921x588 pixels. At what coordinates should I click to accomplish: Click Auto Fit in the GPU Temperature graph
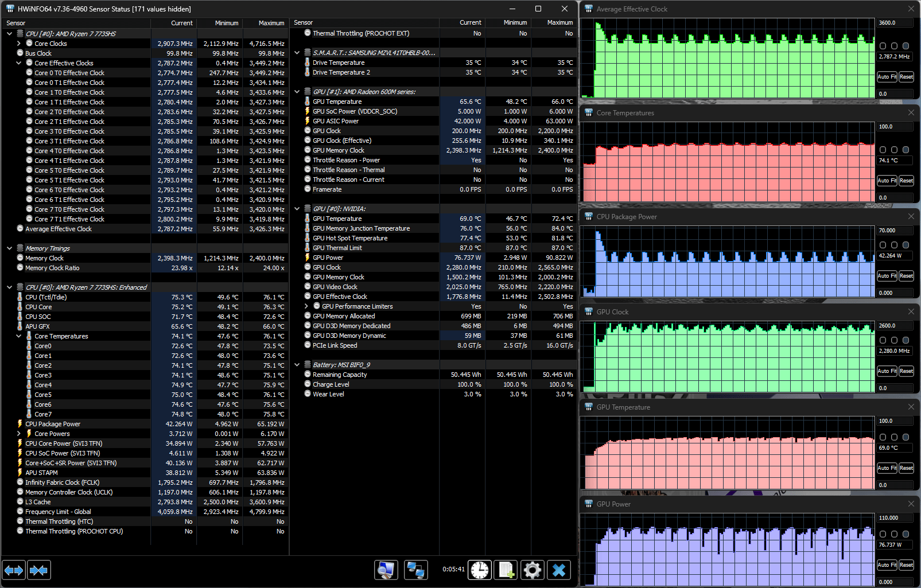(887, 468)
